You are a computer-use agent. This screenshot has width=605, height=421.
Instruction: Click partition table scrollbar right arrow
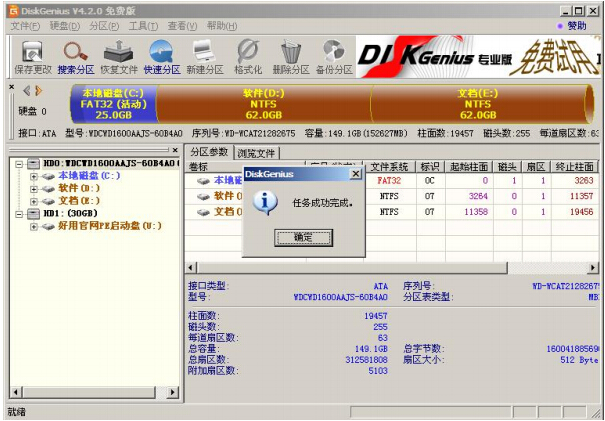tap(593, 267)
